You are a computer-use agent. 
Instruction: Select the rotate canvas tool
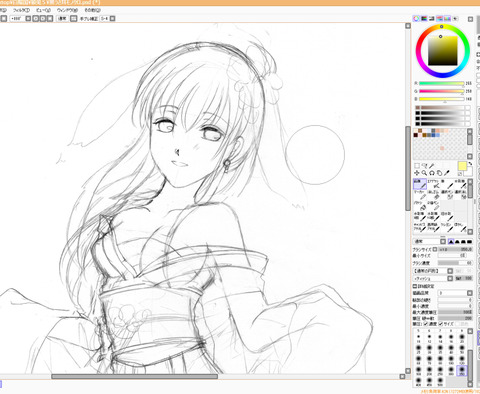[x=432, y=173]
